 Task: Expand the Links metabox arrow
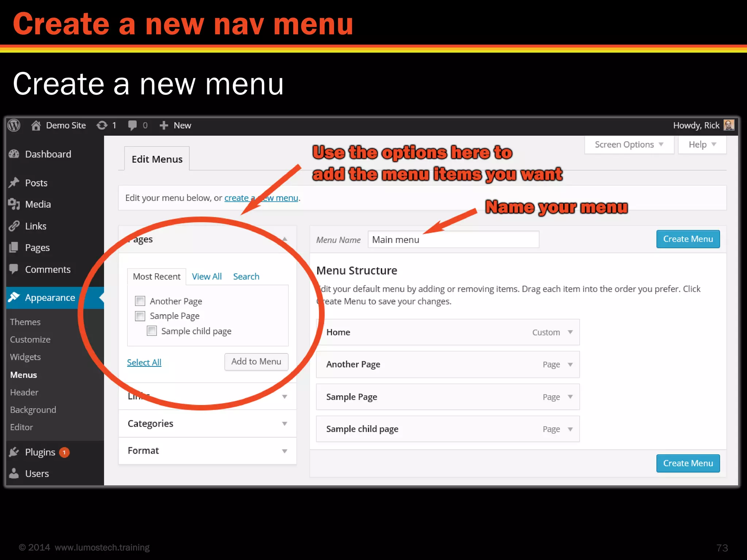pyautogui.click(x=285, y=397)
